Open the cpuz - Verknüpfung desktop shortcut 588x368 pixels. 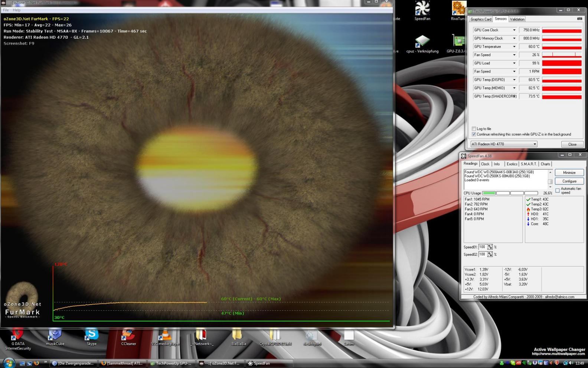pyautogui.click(x=422, y=43)
